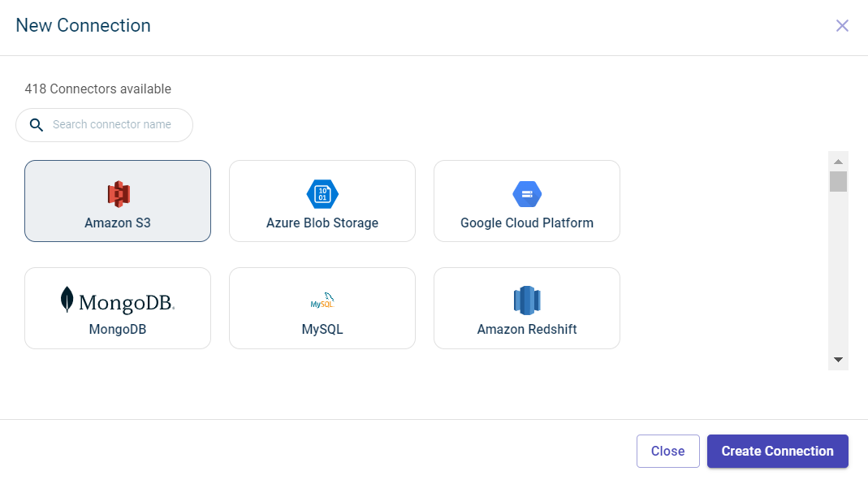The width and height of the screenshot is (868, 480).
Task: Select the Amazon S3 bucket icon
Action: point(119,193)
